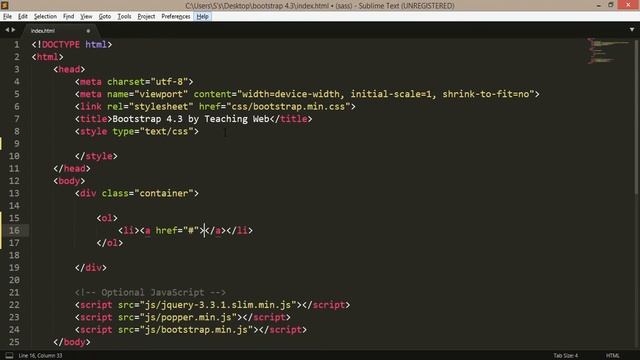Click the opening ol tag on line 15
This screenshot has height=360, width=640.
107,218
